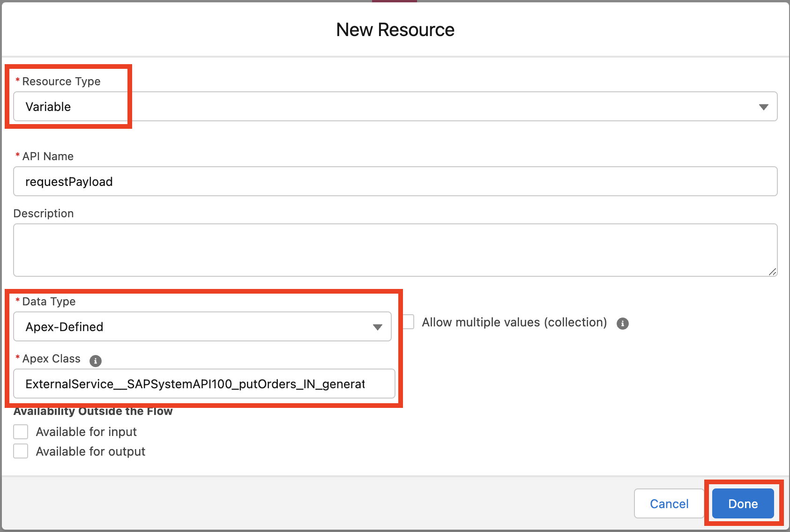This screenshot has height=532, width=790.
Task: Select the Apex-Defined value text in Data Type
Action: pos(65,327)
